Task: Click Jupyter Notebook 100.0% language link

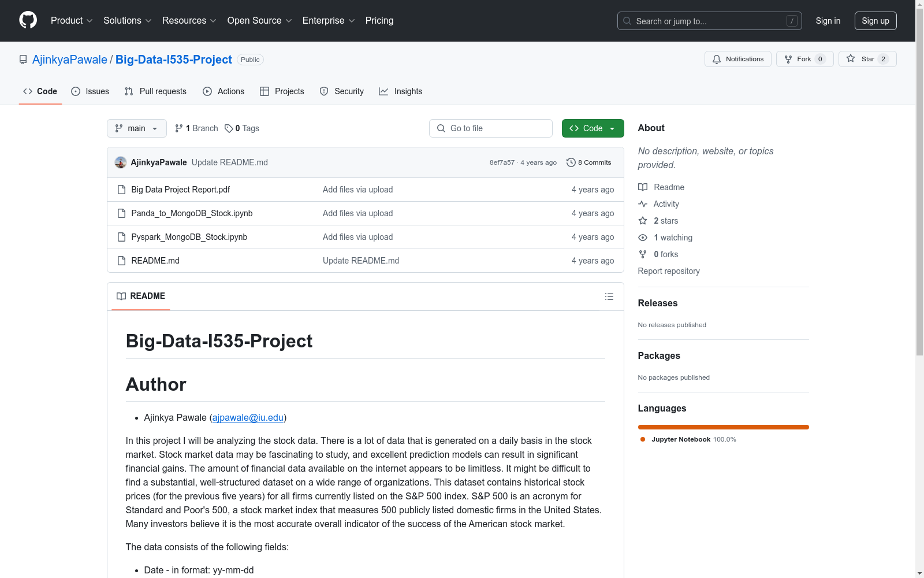Action: pos(688,439)
